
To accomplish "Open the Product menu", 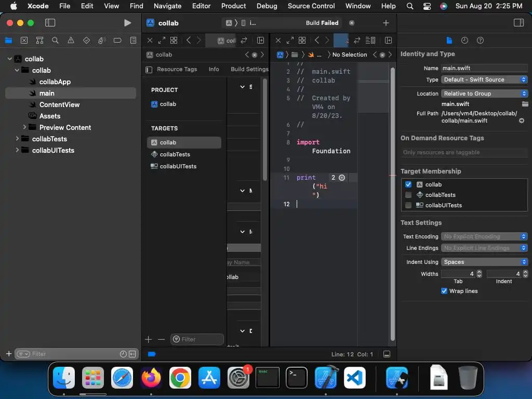I will pos(233,6).
